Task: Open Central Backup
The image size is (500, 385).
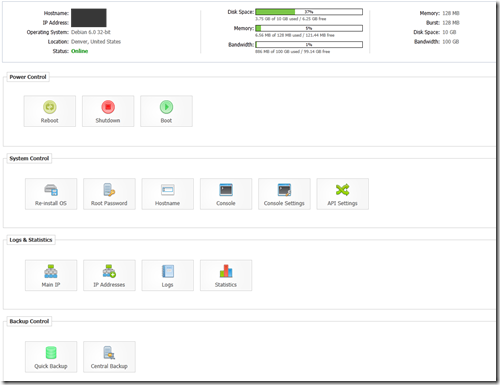Action: pyautogui.click(x=109, y=357)
